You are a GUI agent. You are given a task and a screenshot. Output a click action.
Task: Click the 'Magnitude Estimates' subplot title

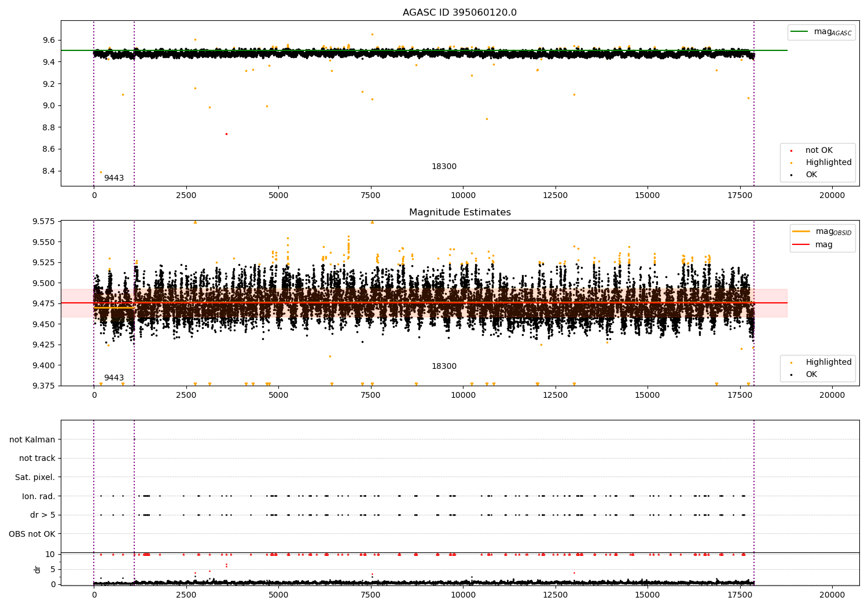coord(459,213)
